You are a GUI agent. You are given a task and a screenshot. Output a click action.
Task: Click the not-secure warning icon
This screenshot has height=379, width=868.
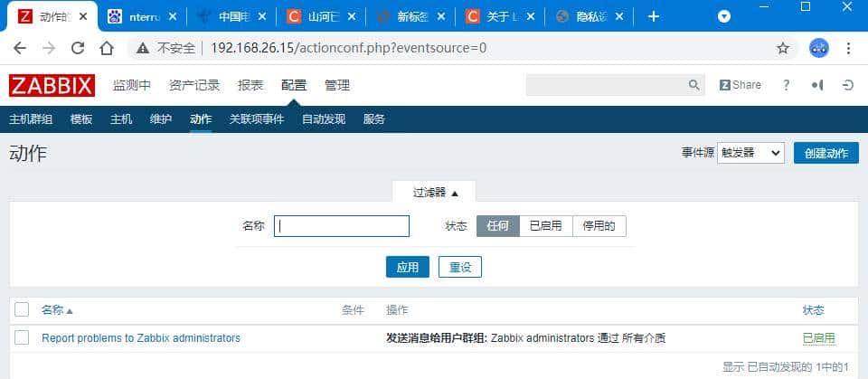pyautogui.click(x=143, y=48)
